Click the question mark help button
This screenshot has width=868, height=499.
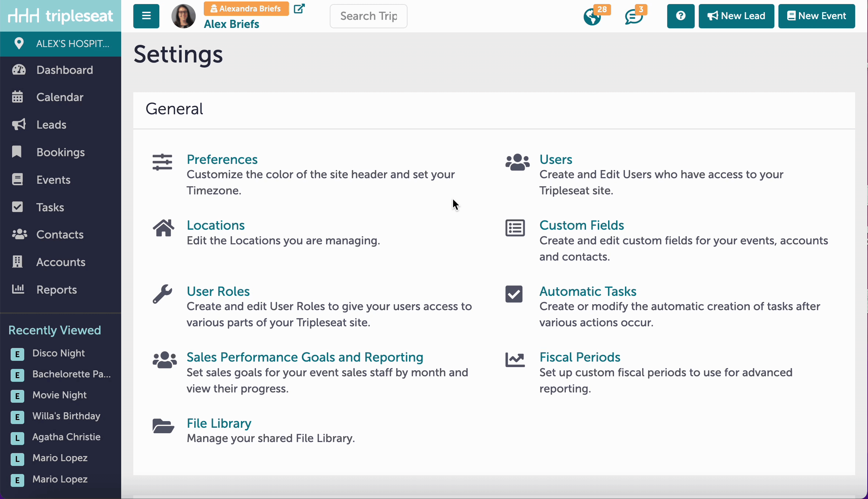(x=681, y=16)
